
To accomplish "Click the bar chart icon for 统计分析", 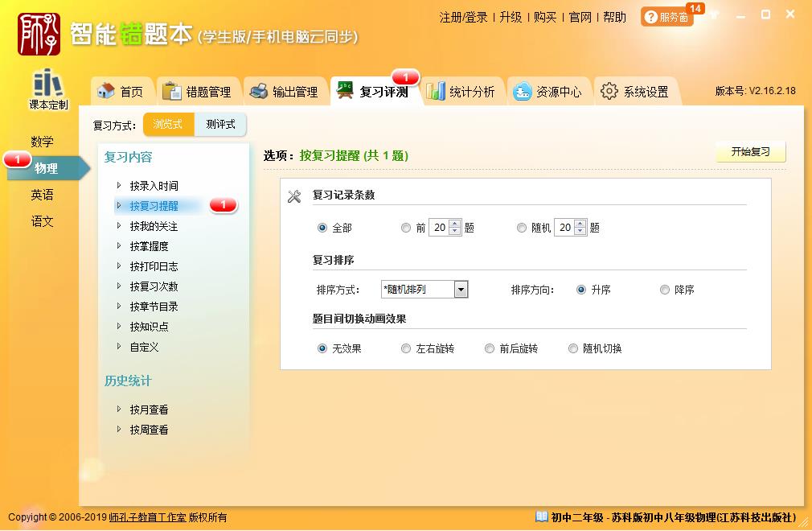I will pyautogui.click(x=436, y=91).
